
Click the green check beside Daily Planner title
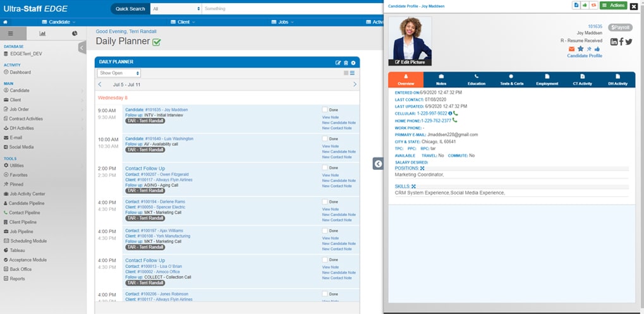click(x=157, y=42)
